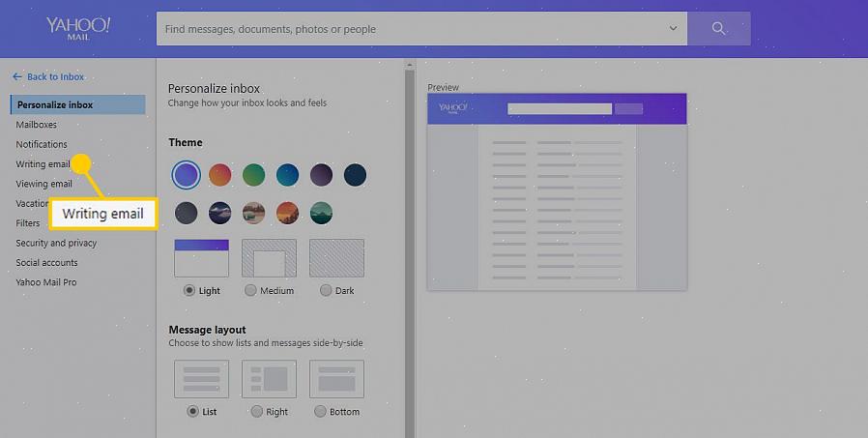Screen dimensions: 868x438
Task: Click the settings panel vertical scrollbar
Action: (x=410, y=253)
